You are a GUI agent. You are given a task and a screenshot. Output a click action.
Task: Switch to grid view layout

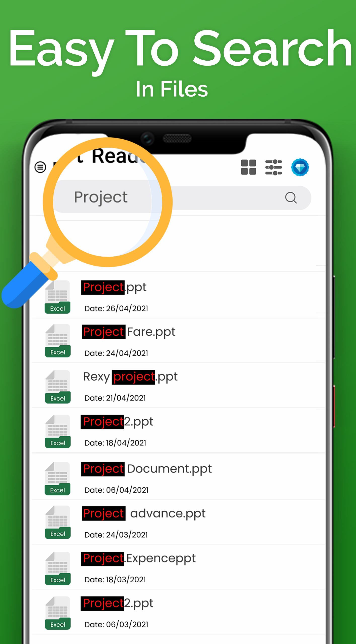tap(248, 167)
